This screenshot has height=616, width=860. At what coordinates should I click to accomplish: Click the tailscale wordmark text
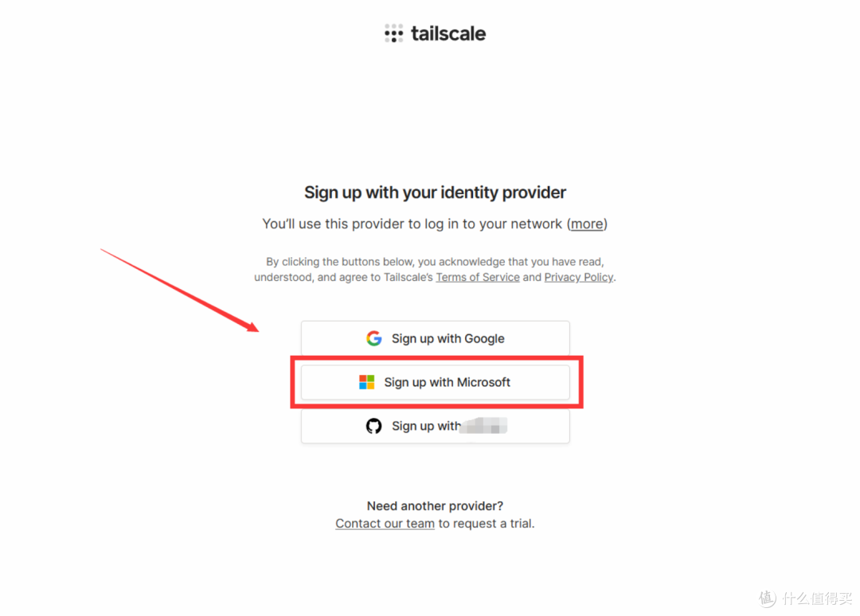448,33
